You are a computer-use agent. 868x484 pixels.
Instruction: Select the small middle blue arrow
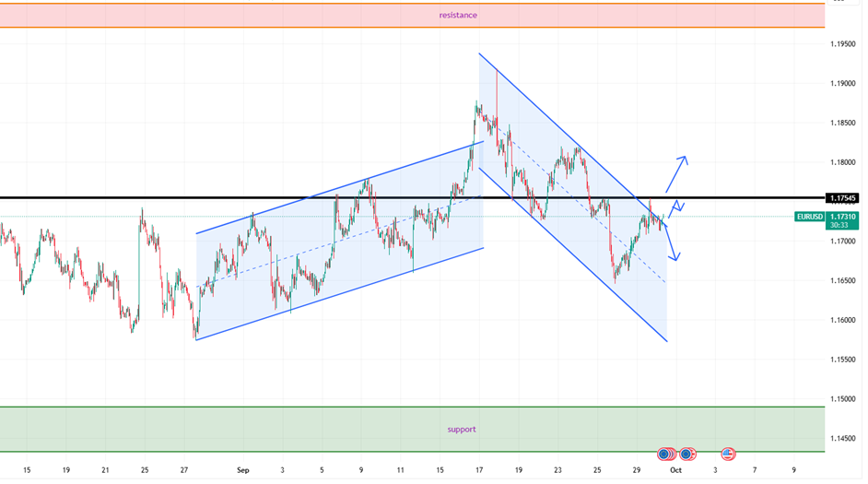click(675, 206)
